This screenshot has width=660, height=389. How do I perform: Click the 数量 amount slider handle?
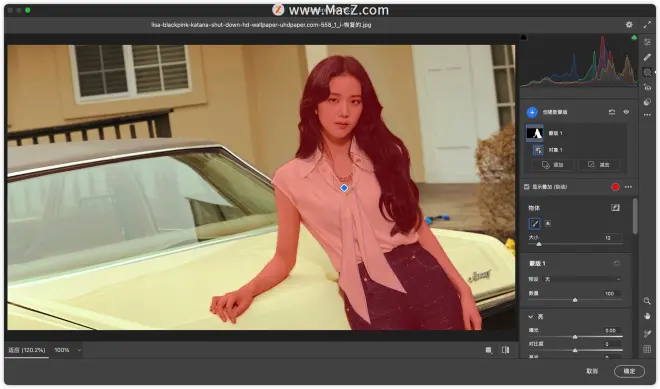click(575, 300)
